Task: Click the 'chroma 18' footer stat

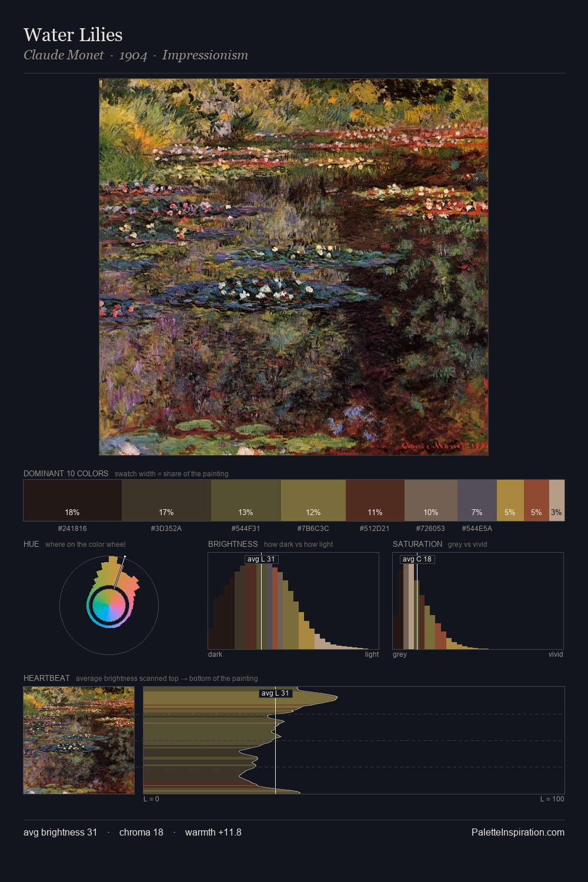Action: (x=141, y=832)
